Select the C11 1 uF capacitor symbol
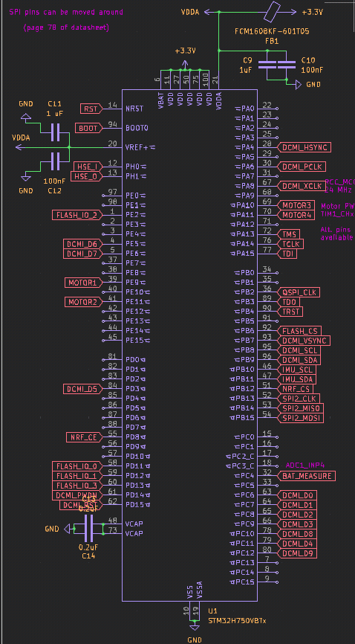Image resolution: width=355 pixels, height=644 pixels. [56, 132]
